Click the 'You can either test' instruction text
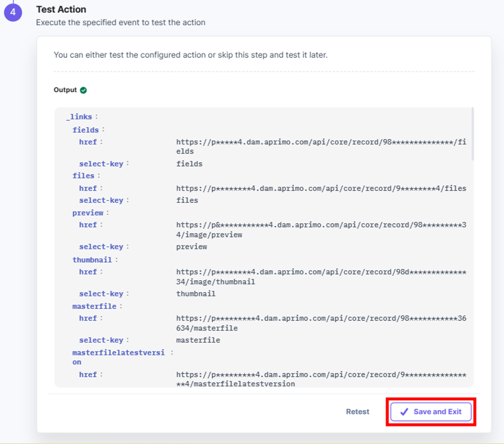Image resolution: width=504 pixels, height=444 pixels. (190, 55)
